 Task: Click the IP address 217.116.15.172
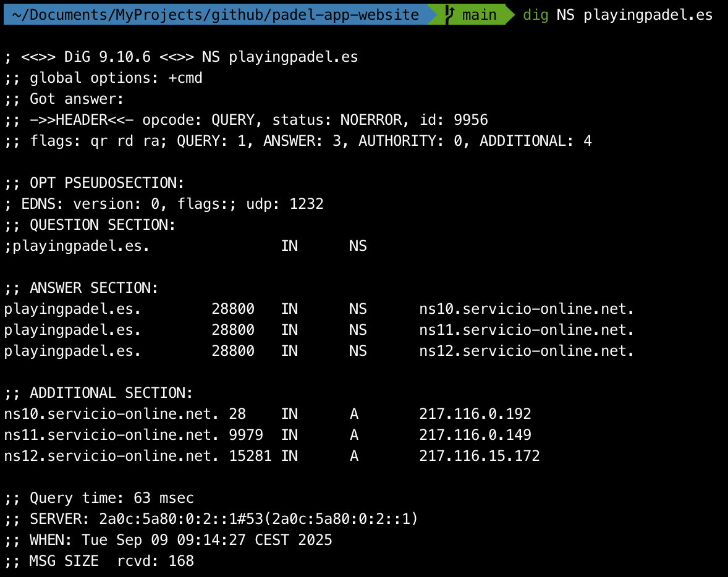coord(478,455)
